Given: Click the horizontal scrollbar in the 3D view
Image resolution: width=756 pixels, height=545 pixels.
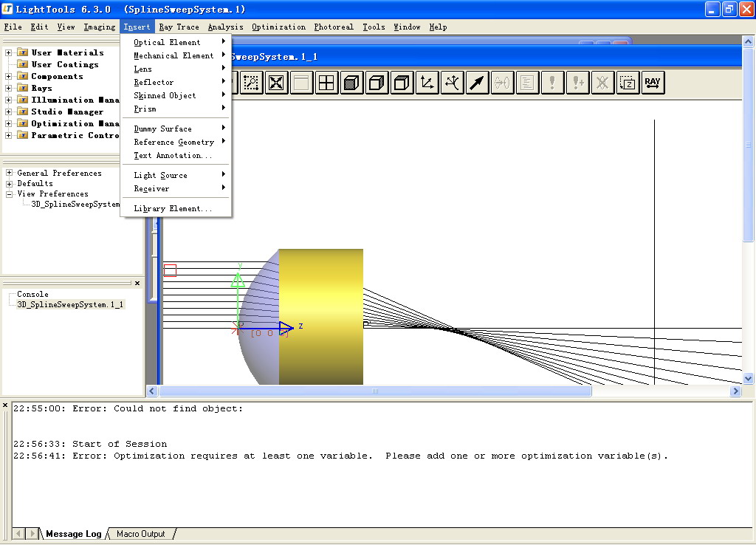Looking at the screenshot, I should (375, 391).
